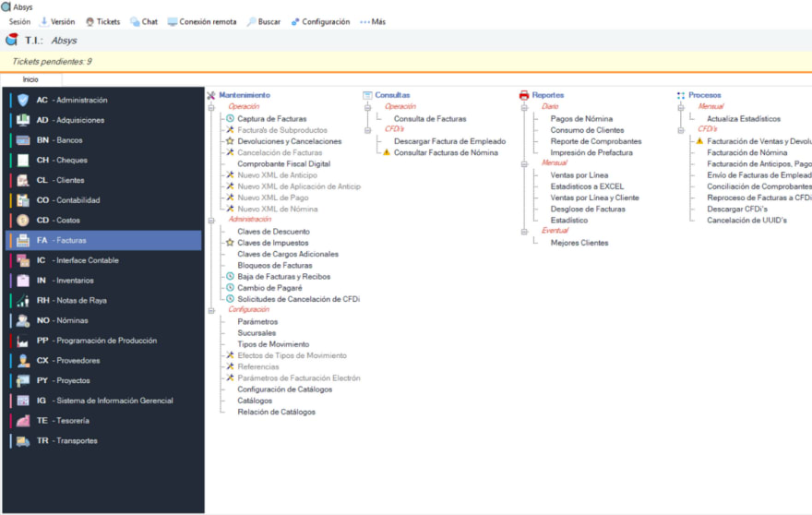
Task: Open the IG Sistema de Información Gerencial icon
Action: click(x=23, y=401)
